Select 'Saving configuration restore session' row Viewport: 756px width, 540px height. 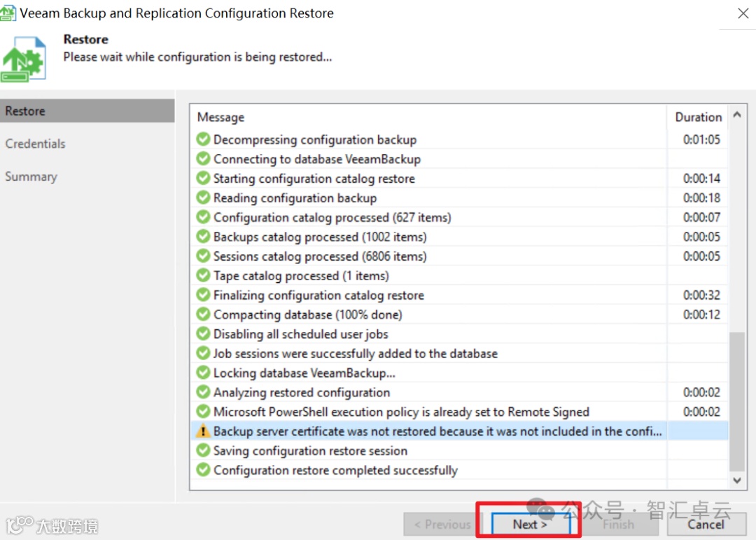click(x=459, y=450)
